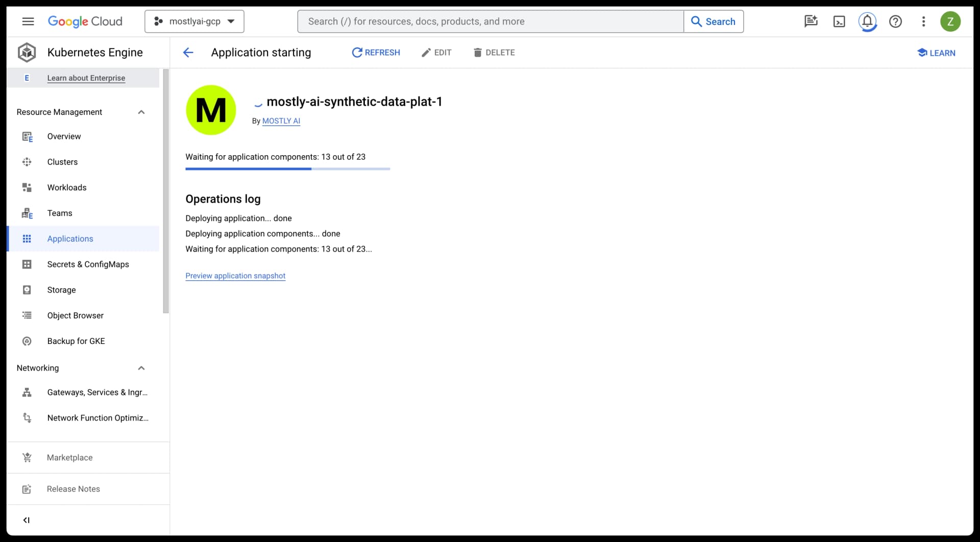Screen dimensions: 980x542
Task: Select the Storage sidebar item
Action: (60, 290)
